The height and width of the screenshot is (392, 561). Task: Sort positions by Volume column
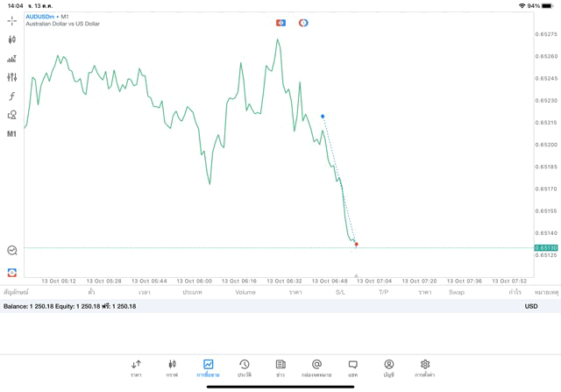pos(245,292)
